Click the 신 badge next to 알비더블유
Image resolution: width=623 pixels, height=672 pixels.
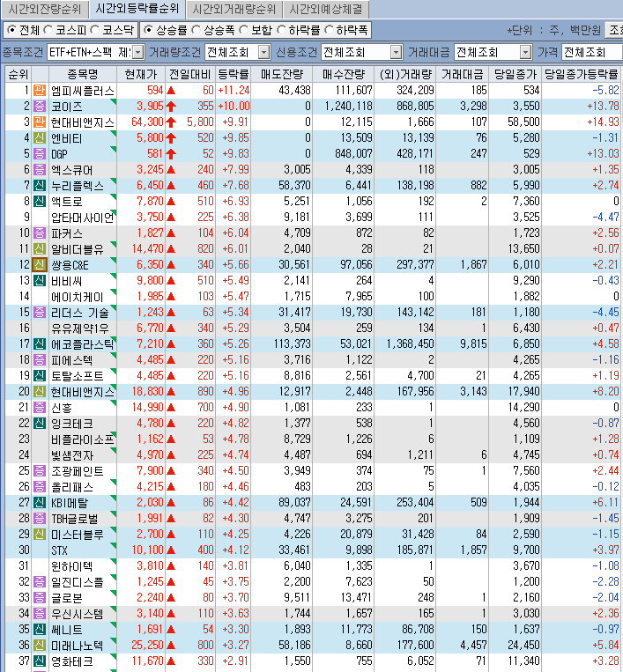[40, 249]
